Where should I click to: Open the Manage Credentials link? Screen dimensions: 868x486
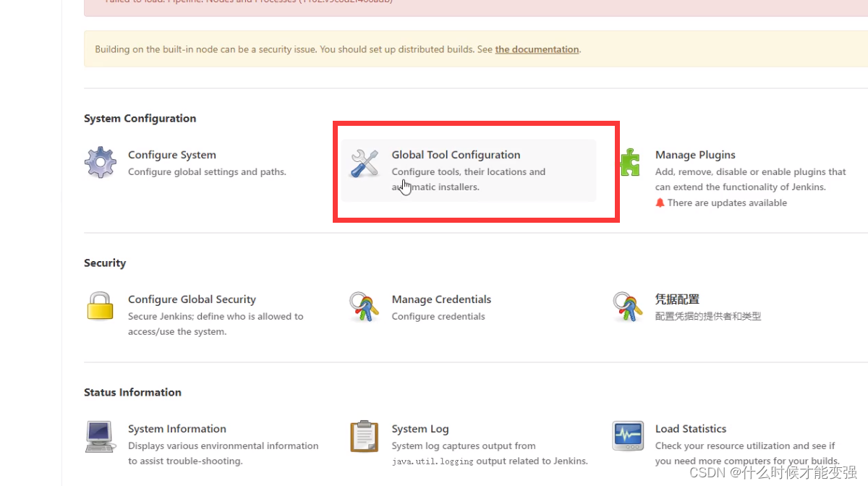[x=441, y=299]
